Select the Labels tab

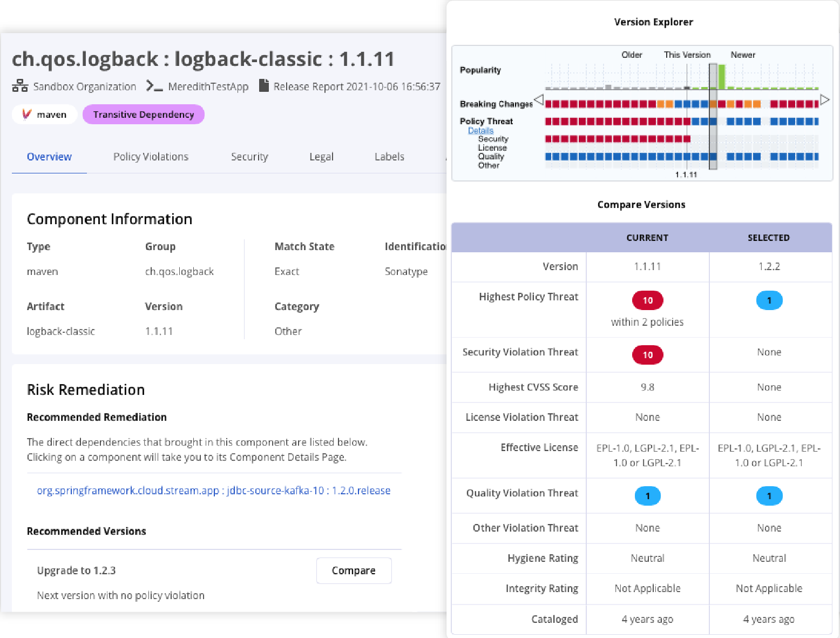click(x=389, y=157)
